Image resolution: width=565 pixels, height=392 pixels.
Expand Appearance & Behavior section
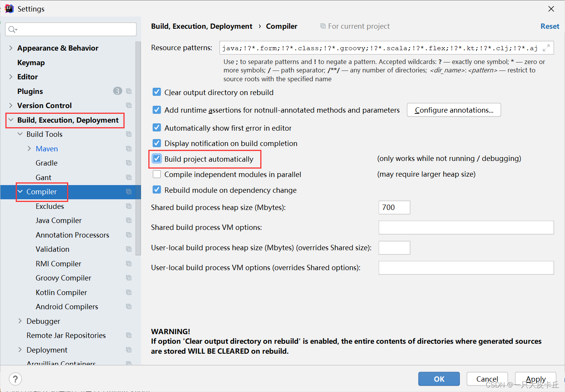click(x=11, y=48)
